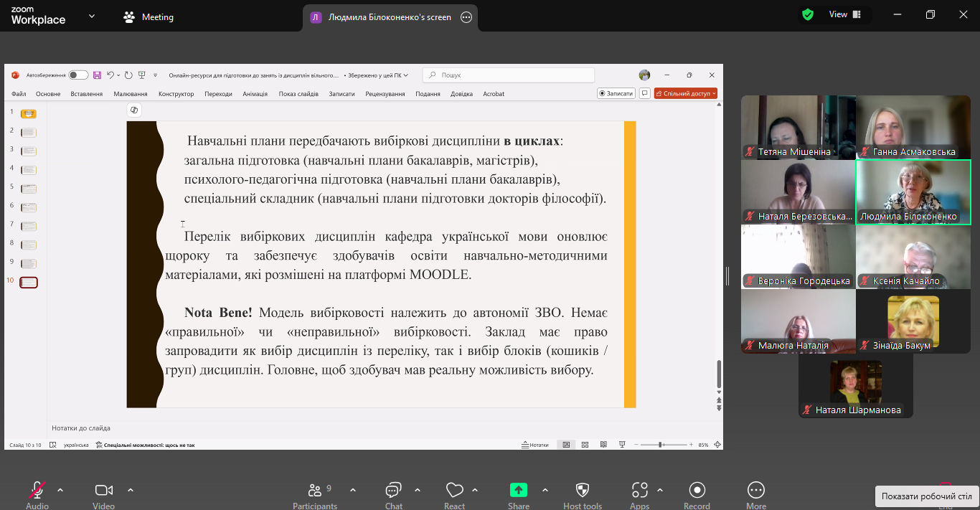Open the Zoom Chat panel

[393, 491]
